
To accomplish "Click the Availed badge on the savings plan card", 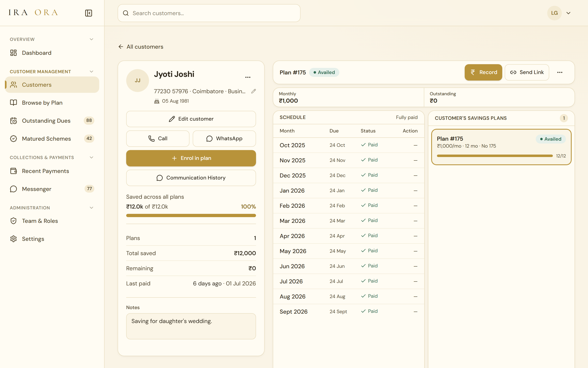I will coord(551,139).
